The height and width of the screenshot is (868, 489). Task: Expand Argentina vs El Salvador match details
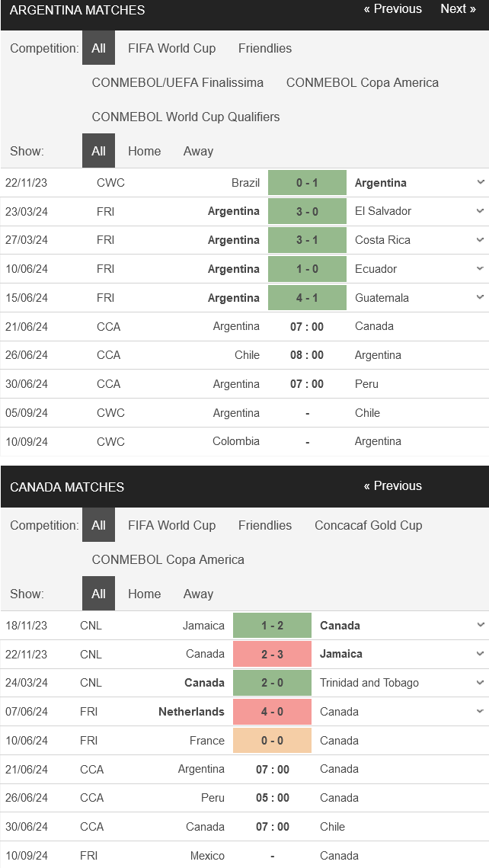click(480, 211)
